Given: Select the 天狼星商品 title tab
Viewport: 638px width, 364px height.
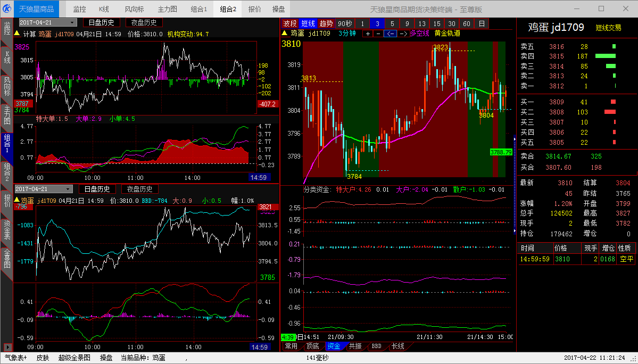Looking at the screenshot, I should pos(37,9).
